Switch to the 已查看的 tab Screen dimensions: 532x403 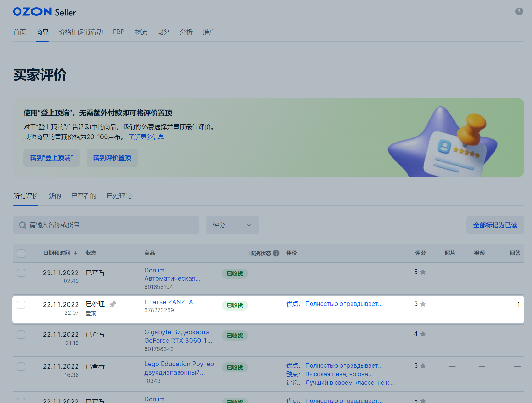click(84, 196)
